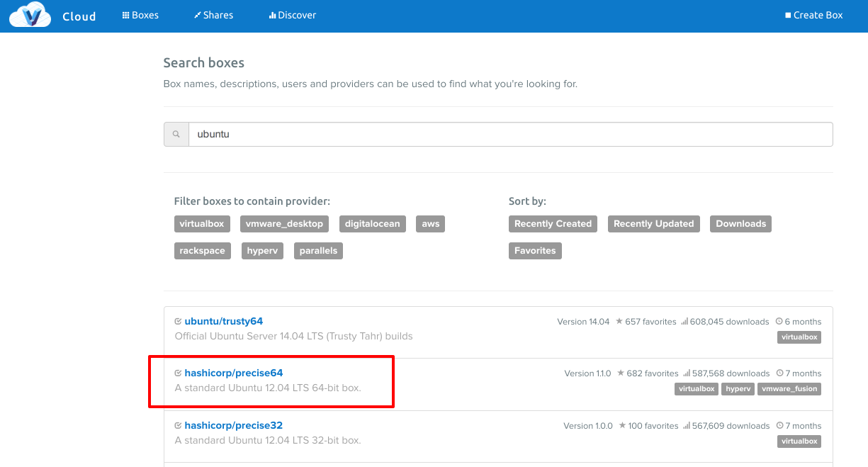Sort by Favorites
Viewport: 868px width, 467px height.
tap(535, 251)
